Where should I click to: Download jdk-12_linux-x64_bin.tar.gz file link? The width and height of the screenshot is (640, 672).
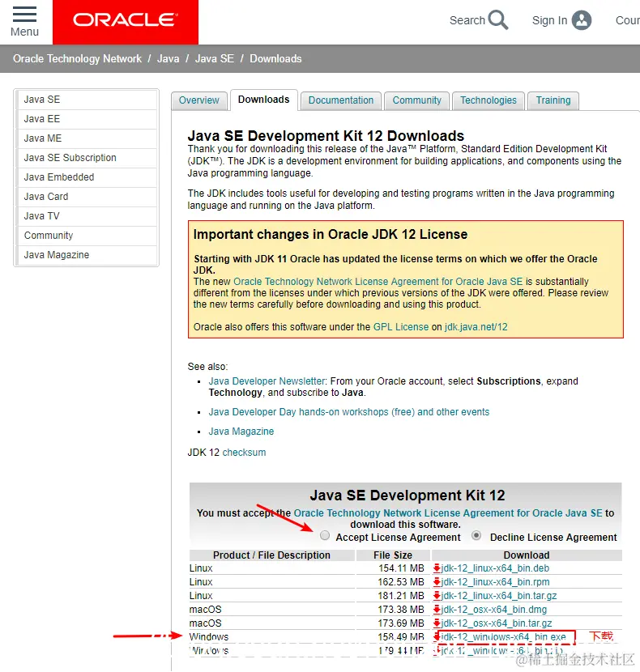499,596
